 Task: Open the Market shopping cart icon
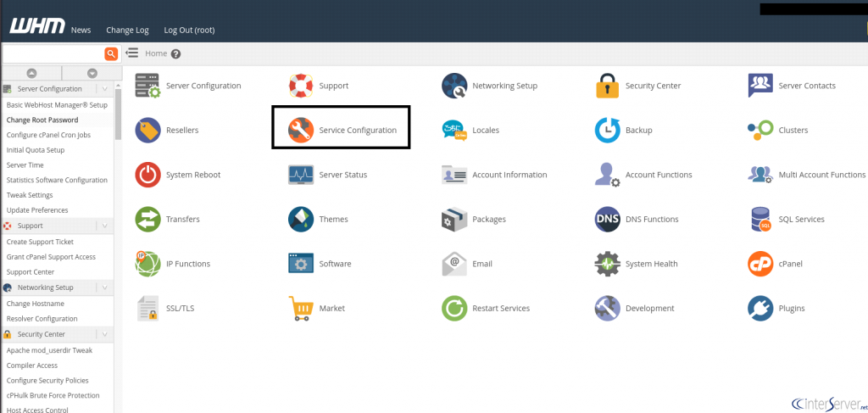[301, 309]
